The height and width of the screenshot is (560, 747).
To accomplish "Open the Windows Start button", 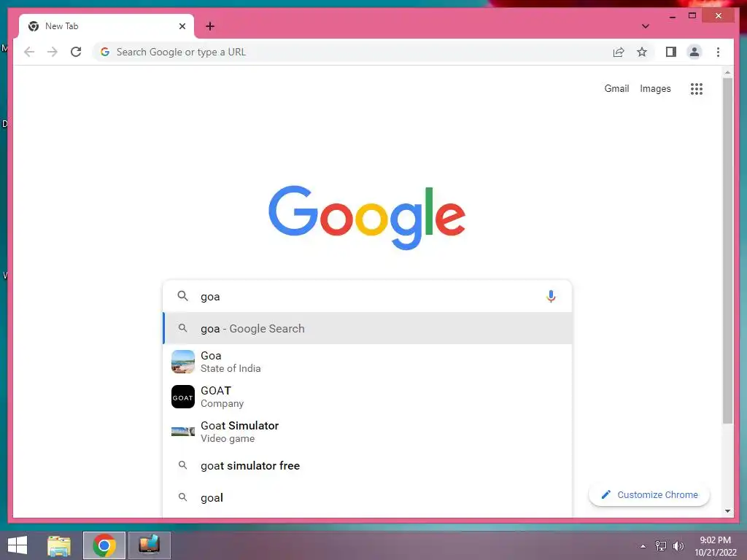I will 18,545.
